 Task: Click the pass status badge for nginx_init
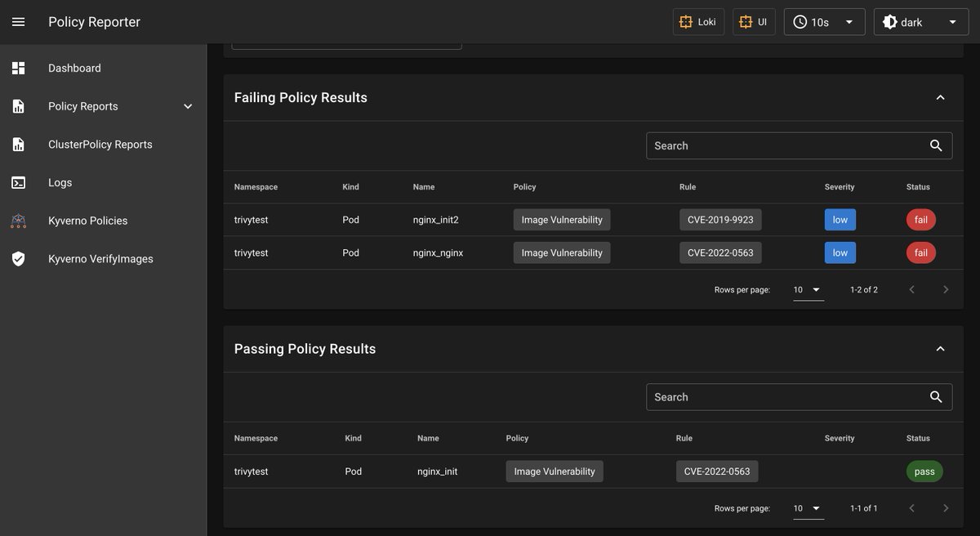(x=924, y=471)
